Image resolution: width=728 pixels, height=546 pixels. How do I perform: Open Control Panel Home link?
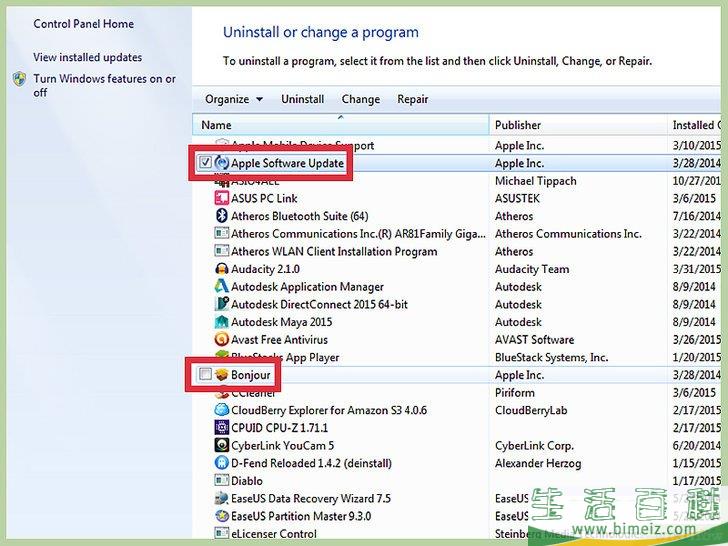tap(84, 24)
